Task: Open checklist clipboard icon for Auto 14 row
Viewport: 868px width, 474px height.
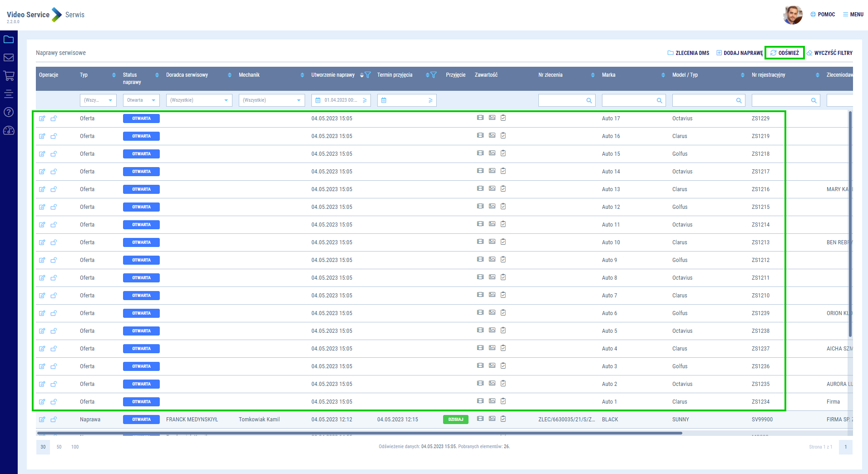Action: tap(503, 171)
